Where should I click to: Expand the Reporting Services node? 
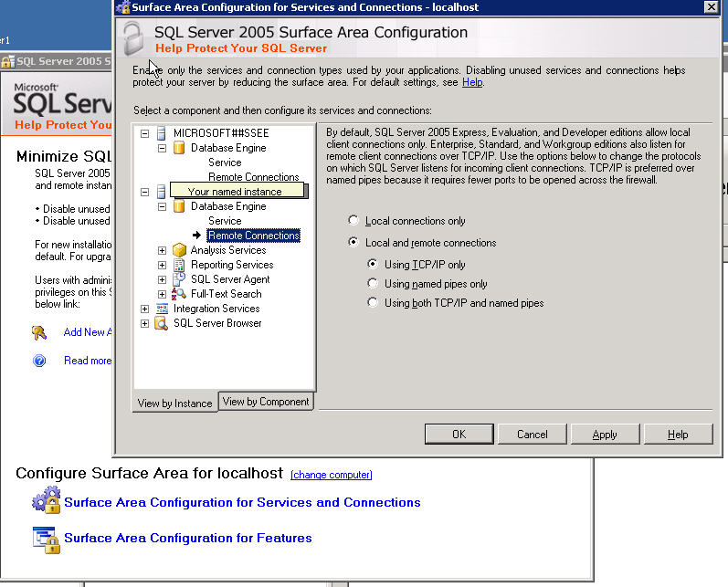162,266
